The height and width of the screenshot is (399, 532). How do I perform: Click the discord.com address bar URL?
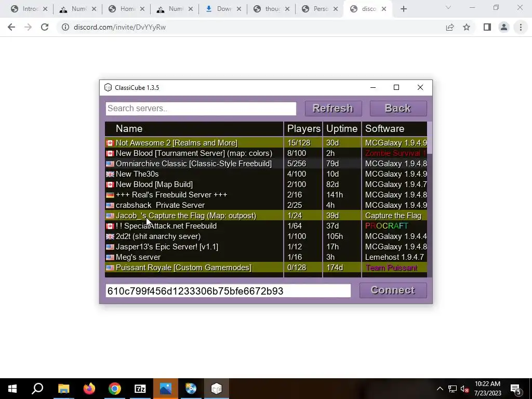119,27
